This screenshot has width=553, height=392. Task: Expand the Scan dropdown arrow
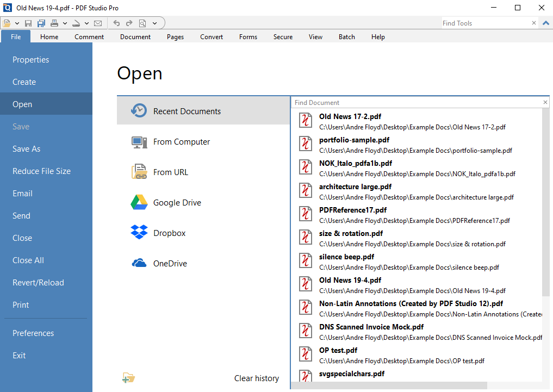pos(86,23)
